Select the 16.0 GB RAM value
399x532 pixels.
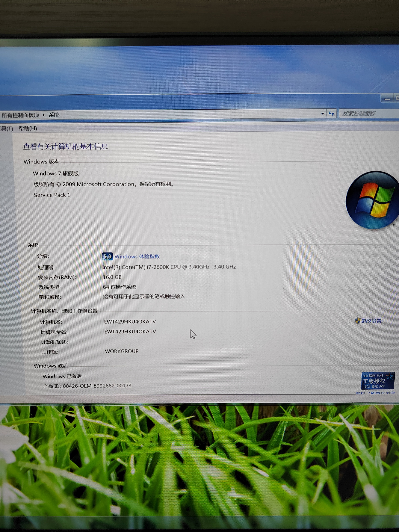click(112, 277)
